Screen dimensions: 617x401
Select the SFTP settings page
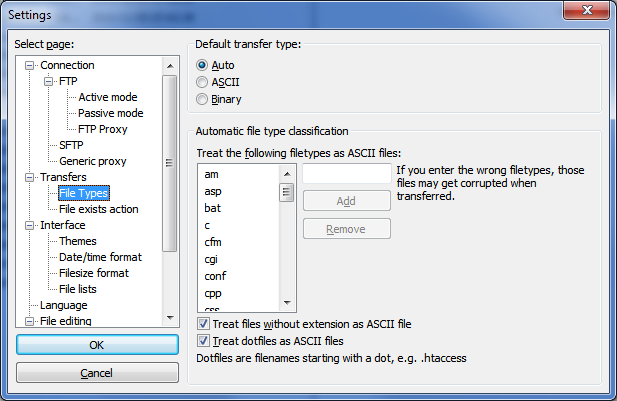(x=71, y=145)
